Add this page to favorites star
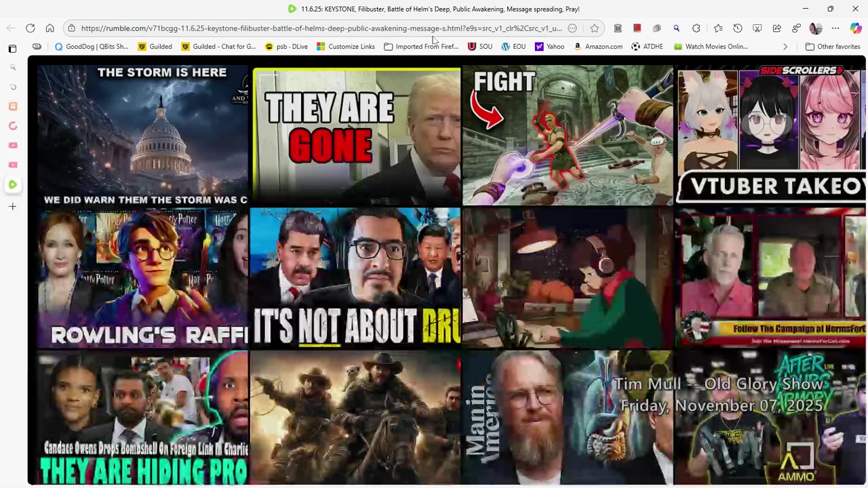Viewport: 868px width, 488px height. tap(595, 28)
